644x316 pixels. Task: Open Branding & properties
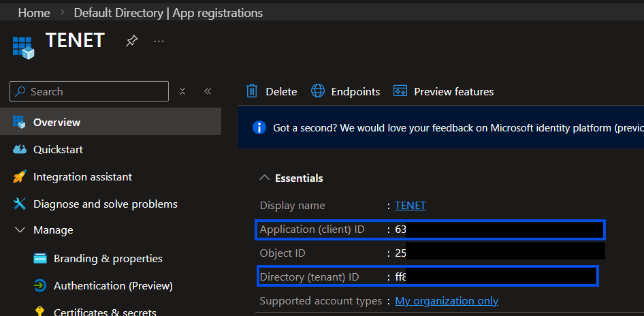108,259
